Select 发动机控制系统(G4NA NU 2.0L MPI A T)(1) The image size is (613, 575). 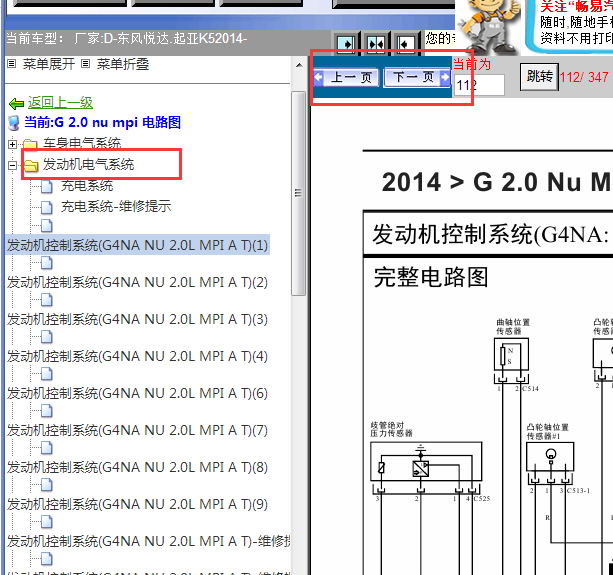(x=137, y=245)
